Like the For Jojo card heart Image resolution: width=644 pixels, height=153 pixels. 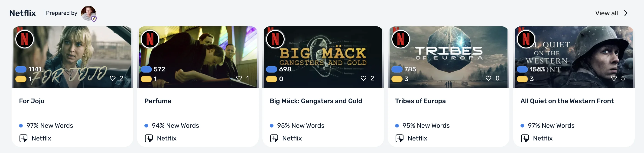pos(113,78)
